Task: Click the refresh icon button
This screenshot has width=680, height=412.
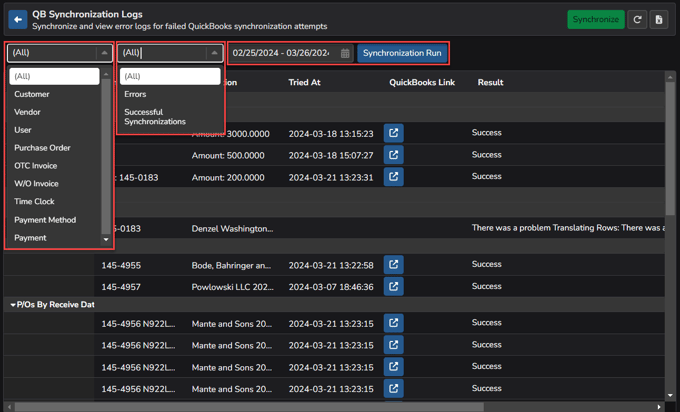Action: coord(637,20)
